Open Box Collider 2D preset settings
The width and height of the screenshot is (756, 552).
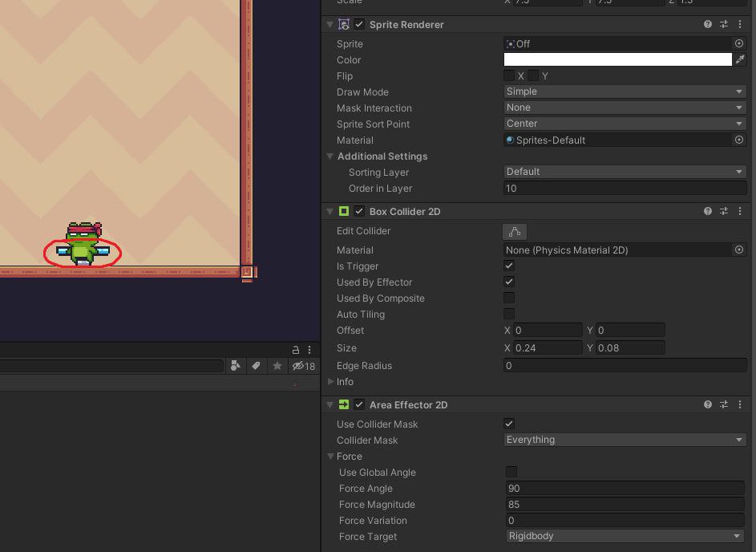click(724, 211)
